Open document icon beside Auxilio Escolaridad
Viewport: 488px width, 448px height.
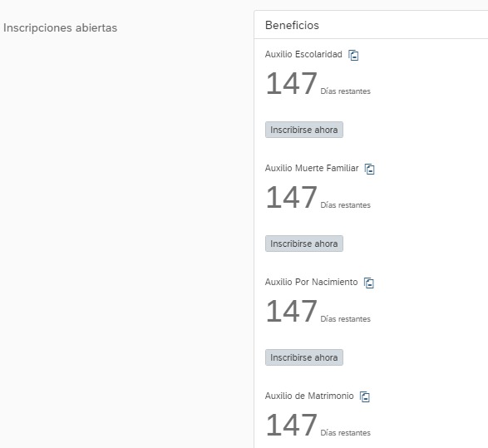[353, 55]
